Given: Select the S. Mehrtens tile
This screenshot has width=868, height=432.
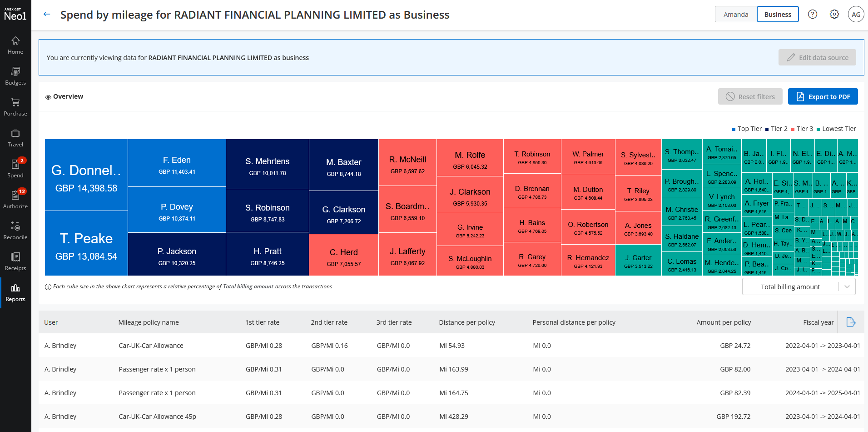Looking at the screenshot, I should click(x=268, y=164).
